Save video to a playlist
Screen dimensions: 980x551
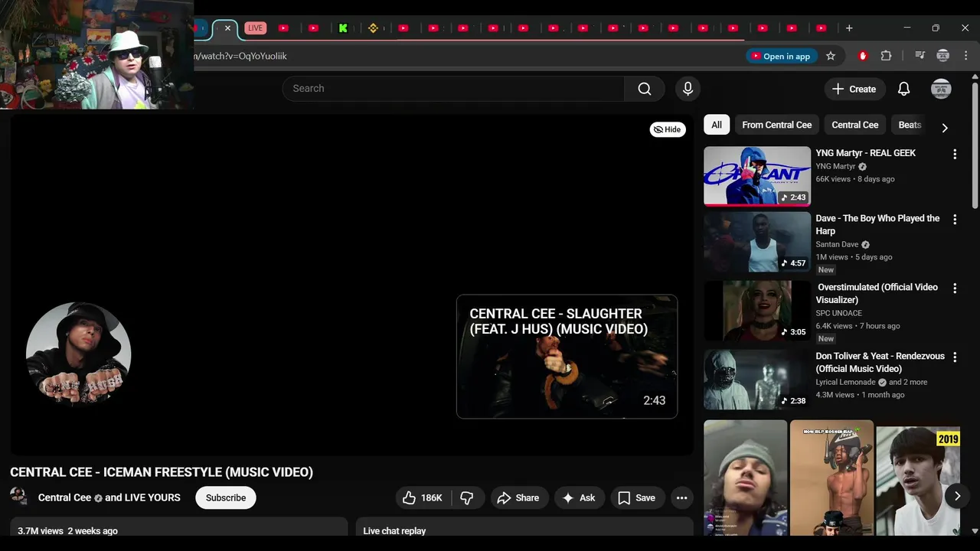click(x=637, y=497)
